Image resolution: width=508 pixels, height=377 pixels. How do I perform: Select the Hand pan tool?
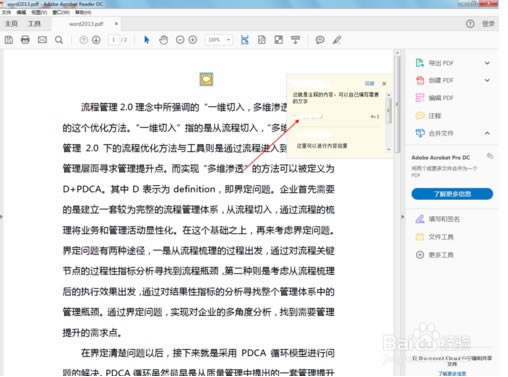click(163, 40)
